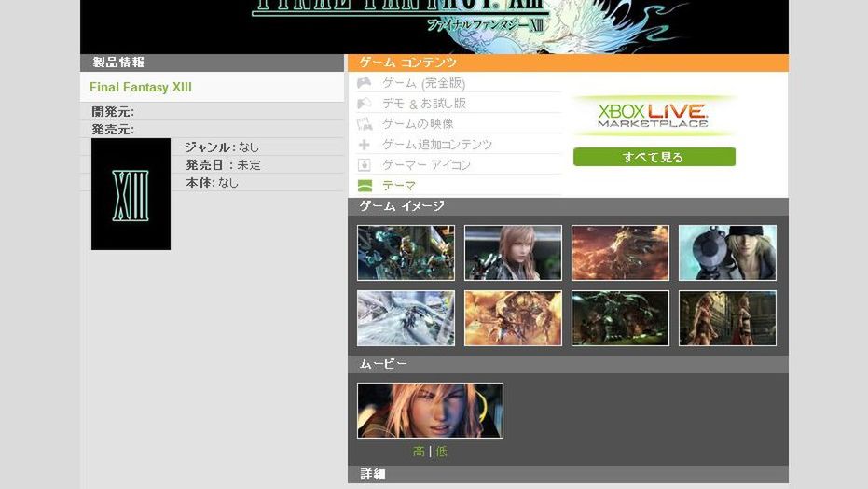Click the 製品情報 section header
This screenshot has height=489, width=868.
(212, 63)
